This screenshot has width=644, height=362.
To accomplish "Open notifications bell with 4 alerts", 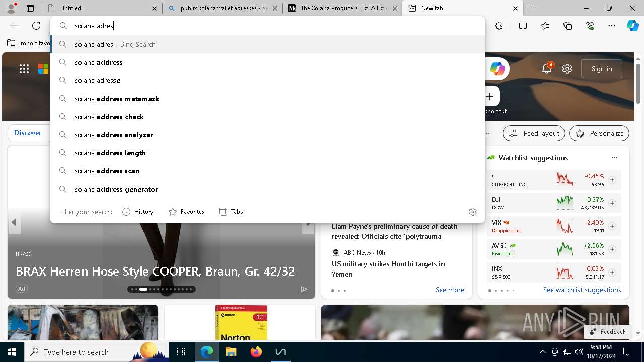I will point(547,68).
